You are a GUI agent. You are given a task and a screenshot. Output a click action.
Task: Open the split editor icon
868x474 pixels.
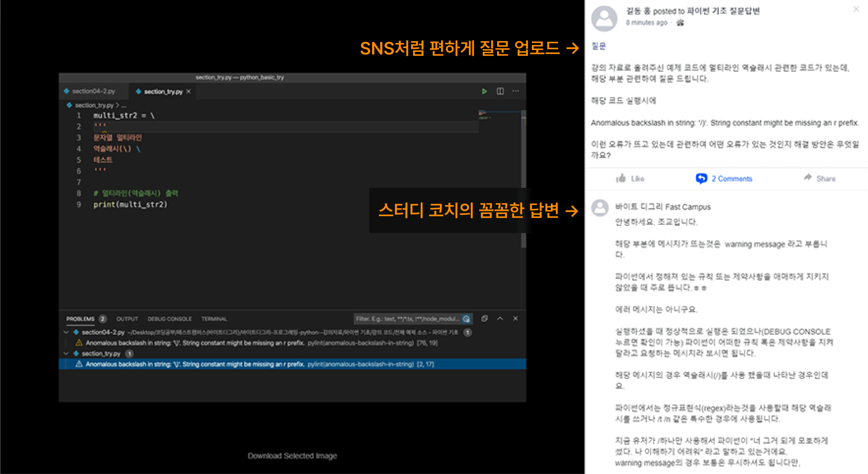[500, 91]
